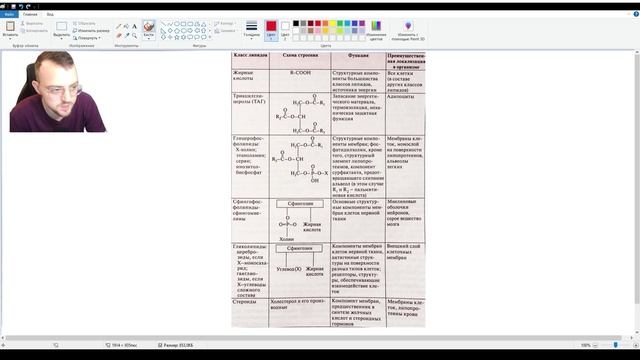640x360 pixels.
Task: Click the vertical scrollbar of the canvas
Action: [637, 180]
